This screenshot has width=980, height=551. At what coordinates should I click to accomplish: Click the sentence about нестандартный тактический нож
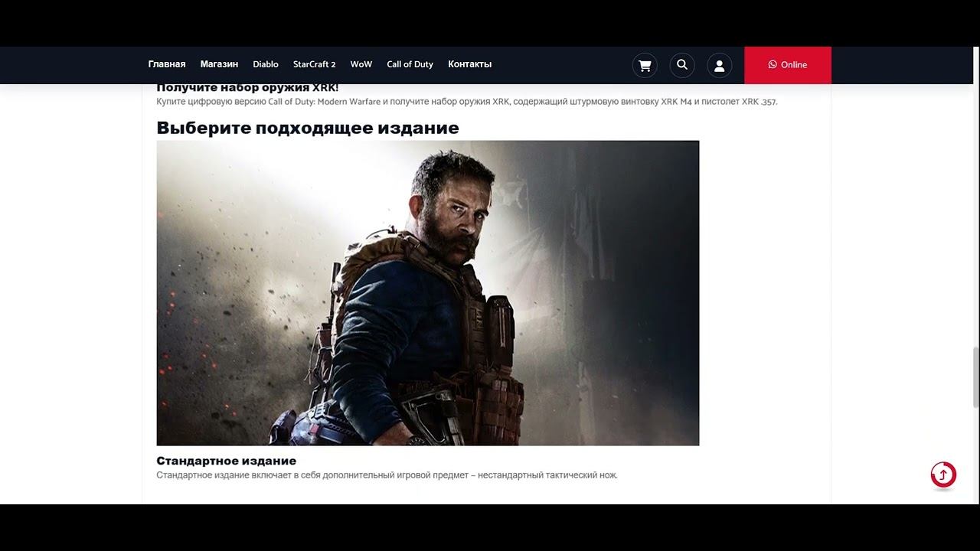coord(387,475)
